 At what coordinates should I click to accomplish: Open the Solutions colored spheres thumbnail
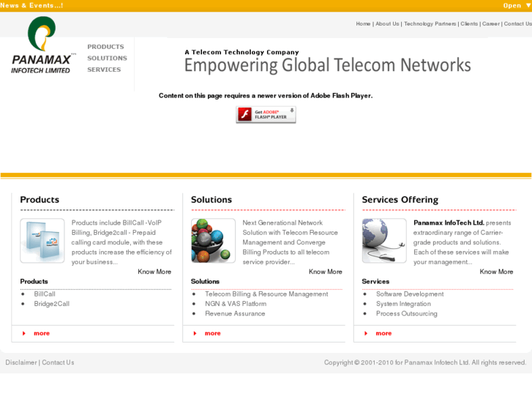[213, 240]
